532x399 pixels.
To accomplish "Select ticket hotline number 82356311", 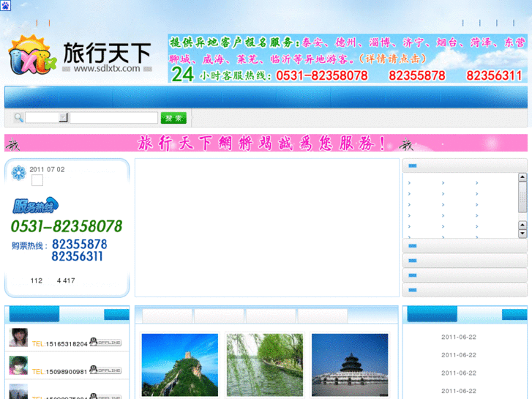I will click(x=77, y=256).
